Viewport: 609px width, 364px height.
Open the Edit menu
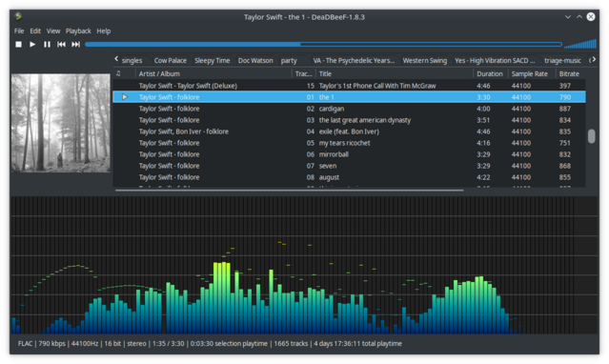tap(35, 31)
